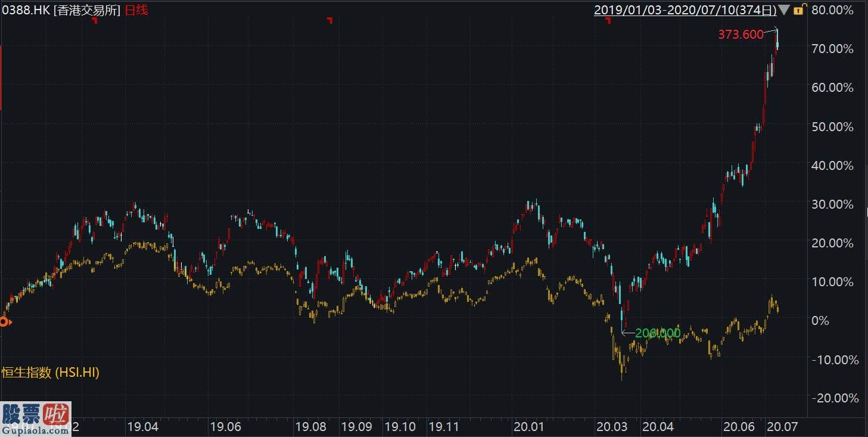Click the 19.08 date label
This screenshot has width=868, height=437.
pos(311,427)
